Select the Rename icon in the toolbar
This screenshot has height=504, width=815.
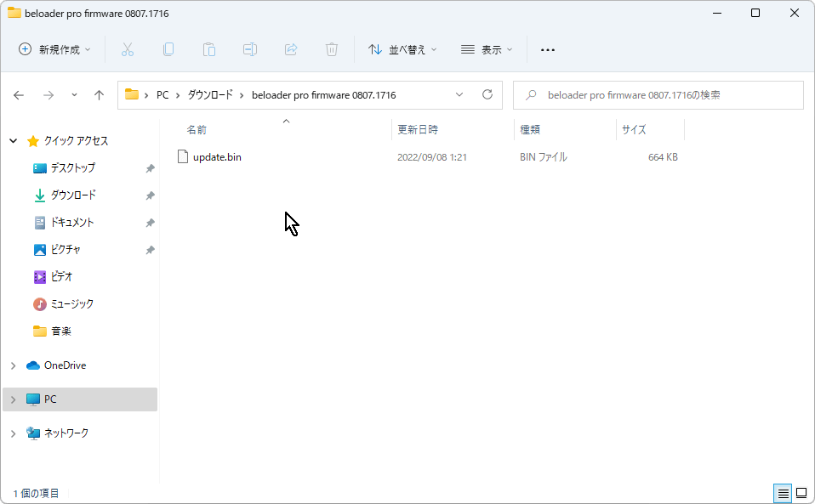(250, 49)
